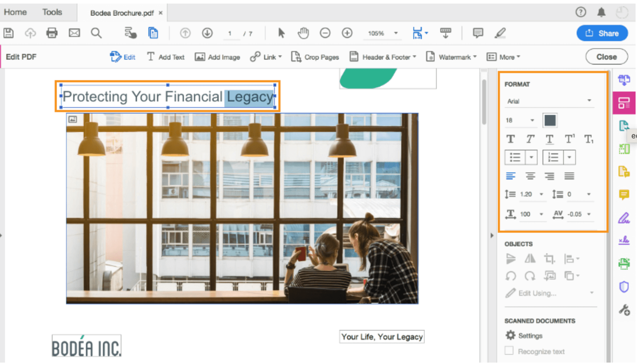The height and width of the screenshot is (364, 637).
Task: Click the blue Share button
Action: click(602, 33)
